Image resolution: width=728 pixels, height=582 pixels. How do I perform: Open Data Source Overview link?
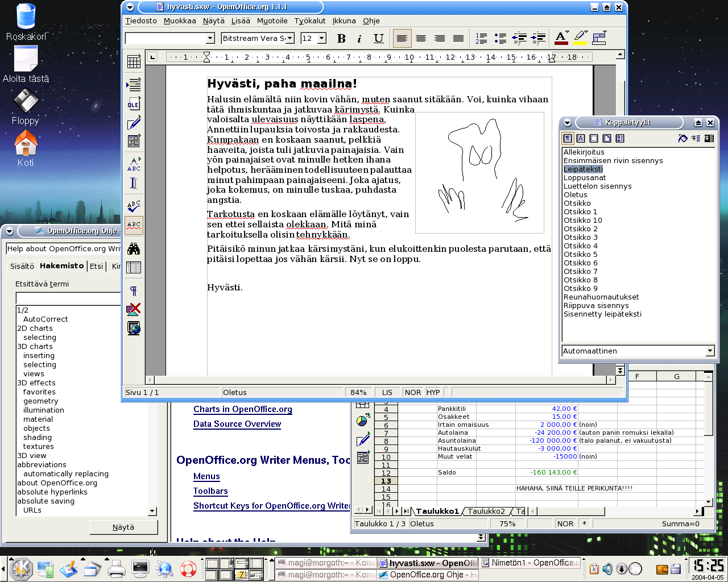tap(237, 424)
